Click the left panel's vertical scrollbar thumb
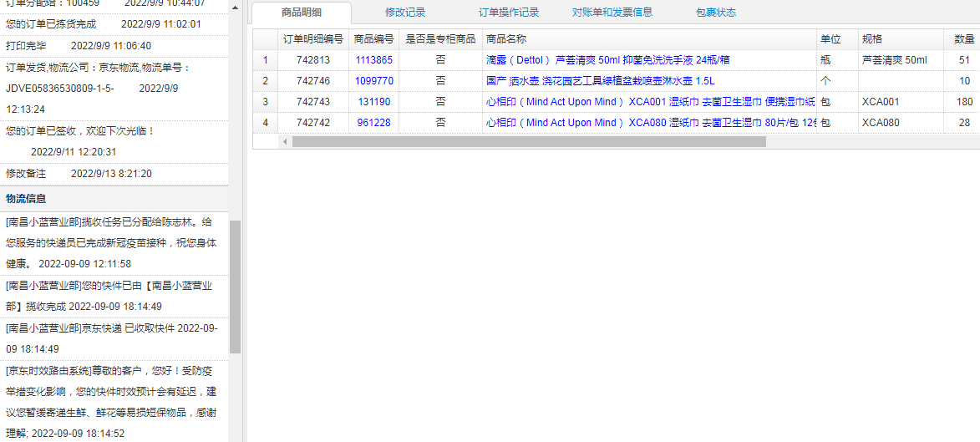Screen dimensions: 980x442 [235, 287]
